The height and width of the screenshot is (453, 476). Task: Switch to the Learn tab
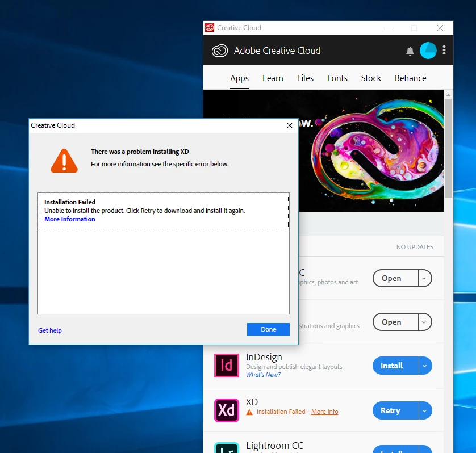click(x=273, y=78)
